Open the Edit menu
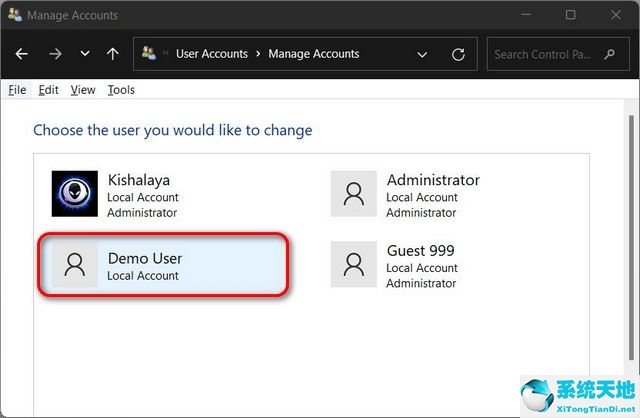 [48, 90]
